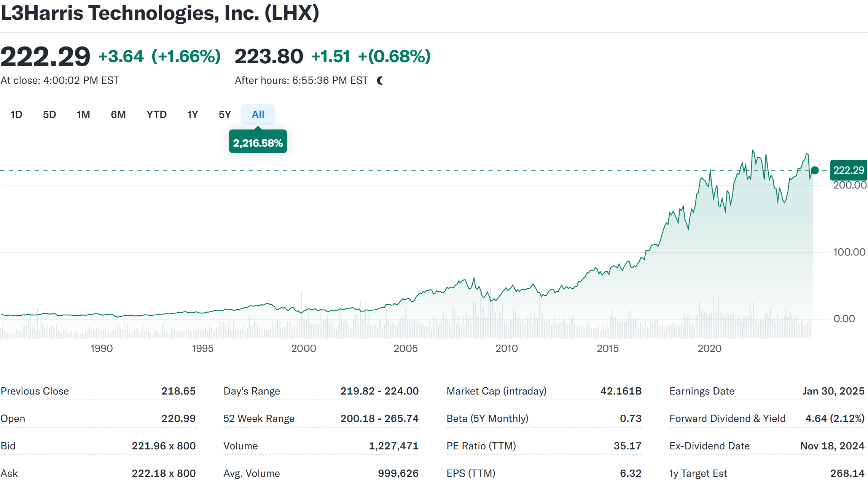Click the Avg. Volume label
This screenshot has height=481, width=868.
pos(252,473)
